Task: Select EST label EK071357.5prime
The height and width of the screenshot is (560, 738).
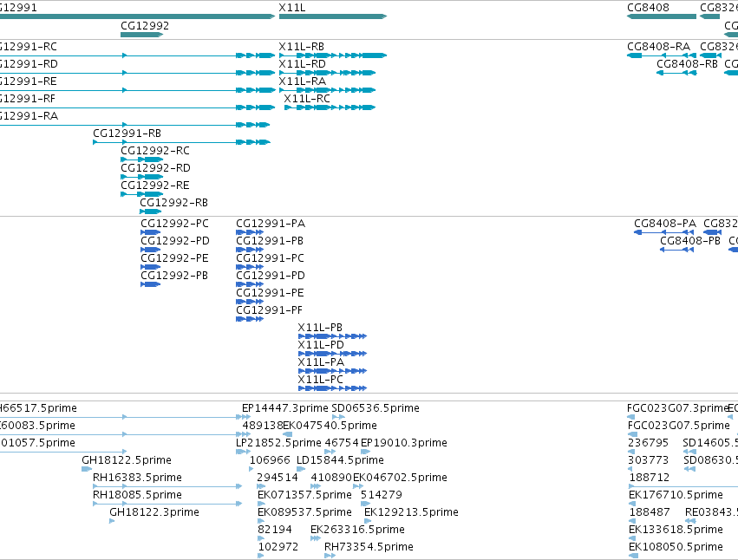Action: pyautogui.click(x=304, y=496)
